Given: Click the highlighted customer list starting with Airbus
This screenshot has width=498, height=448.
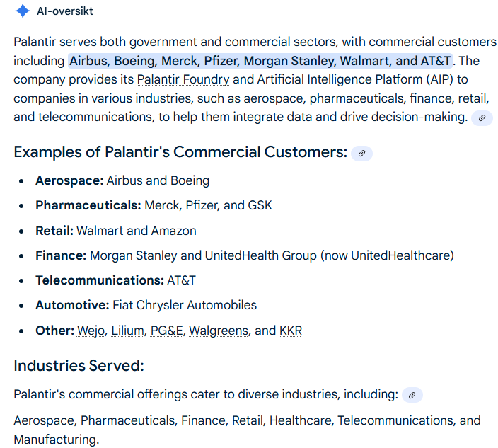Looking at the screenshot, I should point(260,61).
